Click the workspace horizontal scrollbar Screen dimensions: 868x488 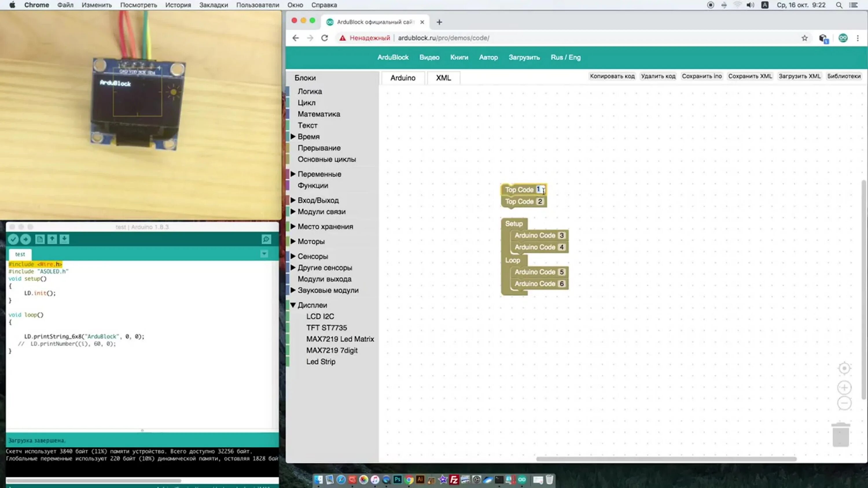(666, 459)
